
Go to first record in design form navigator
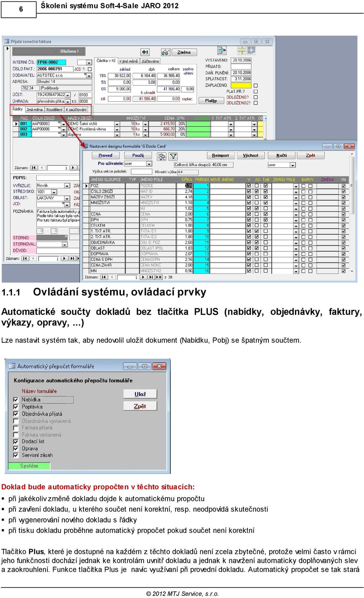(x=104, y=277)
